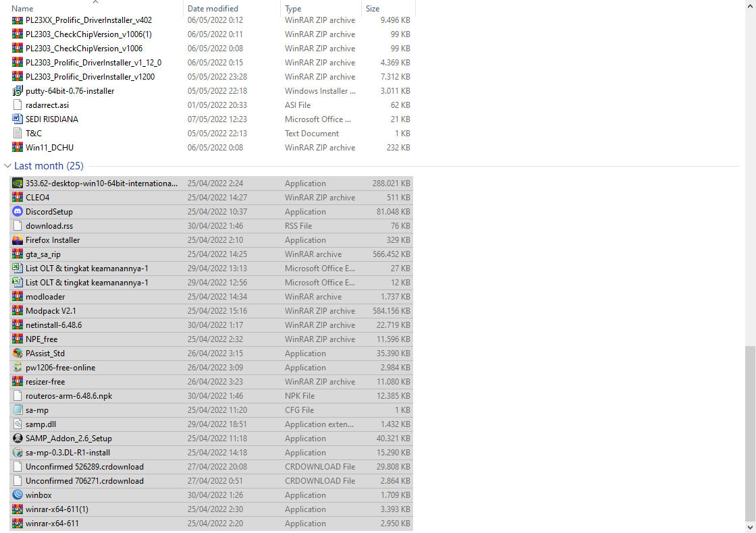Click the sa-mp-0.3.DL-R1-install icon

pos(18,453)
